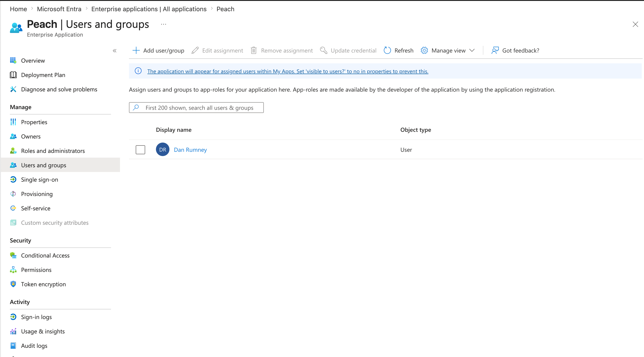Screen dimensions: 644x357
Task: Click the Permissions hierarchy icon
Action: (x=13, y=270)
